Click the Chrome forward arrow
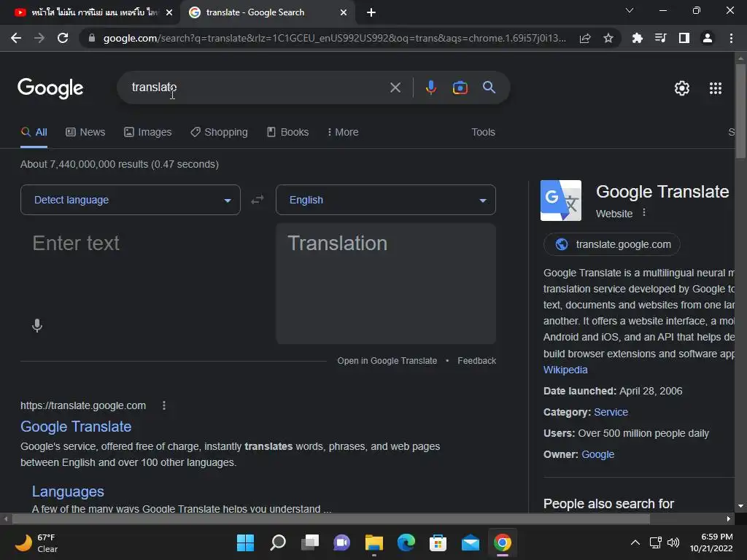This screenshot has height=560, width=747. [x=39, y=38]
